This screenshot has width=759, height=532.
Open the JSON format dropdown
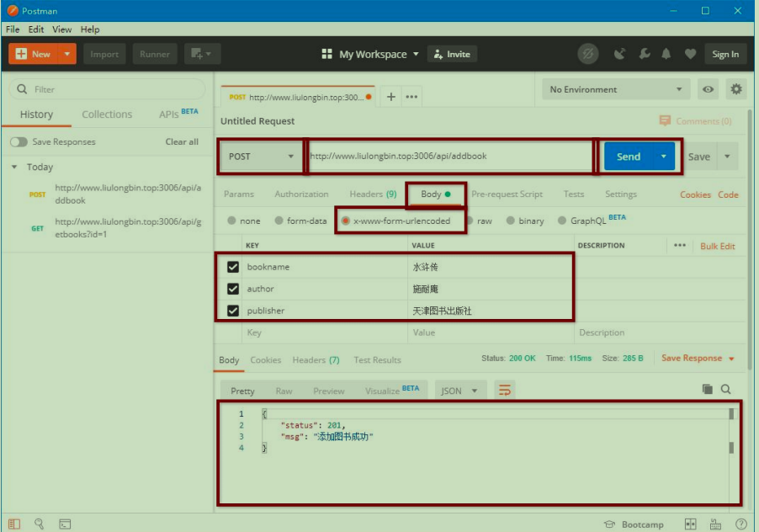click(459, 391)
